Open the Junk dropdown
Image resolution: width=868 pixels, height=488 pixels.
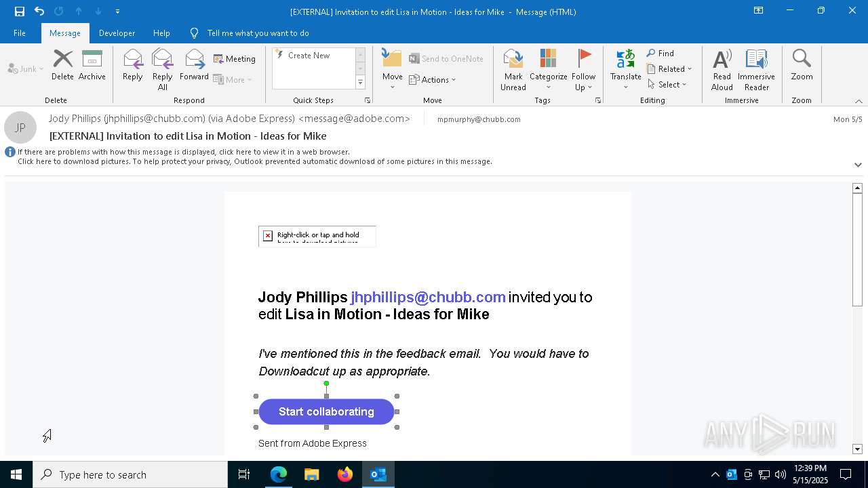[26, 69]
